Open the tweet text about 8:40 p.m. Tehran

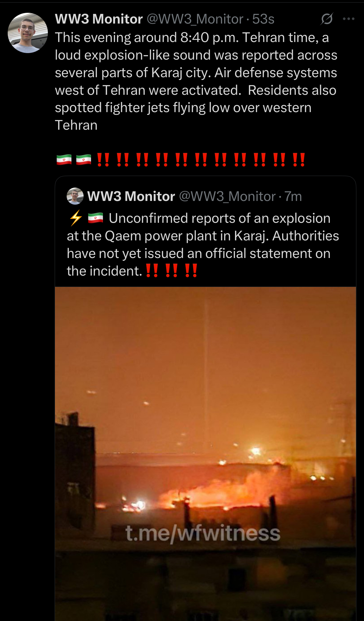pyautogui.click(x=196, y=81)
